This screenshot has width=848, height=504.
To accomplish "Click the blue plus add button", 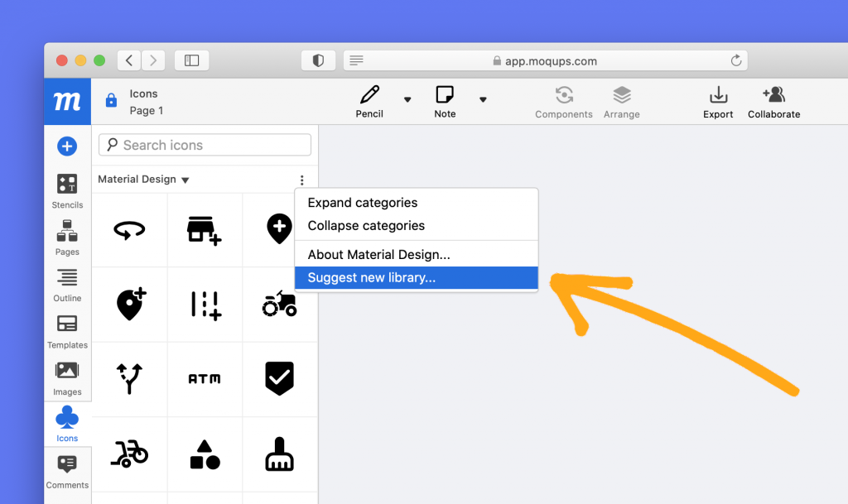I will point(67,146).
